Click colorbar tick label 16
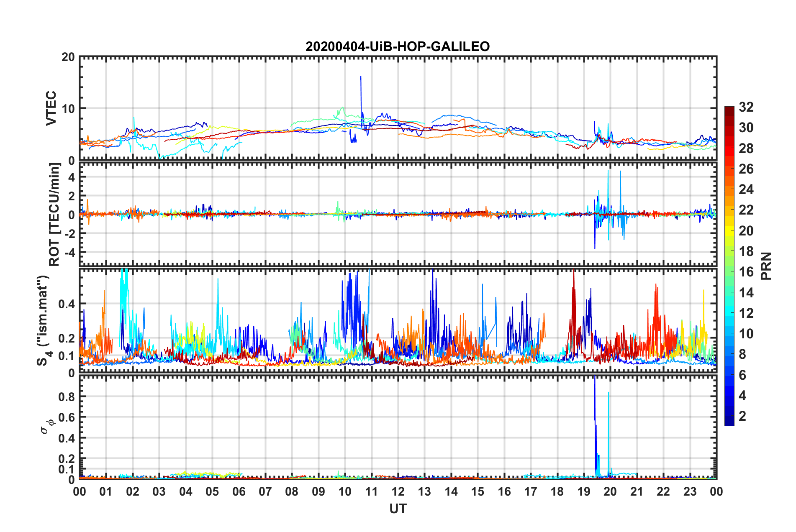 746,272
